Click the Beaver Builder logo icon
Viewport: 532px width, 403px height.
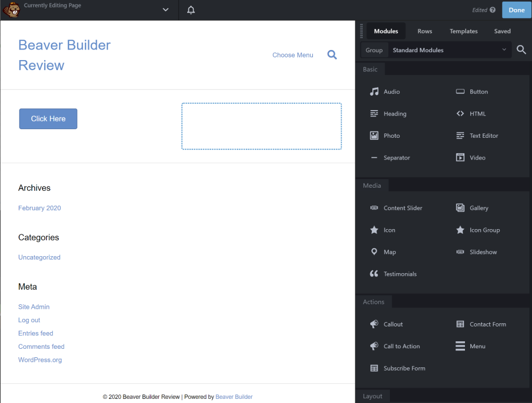click(11, 10)
